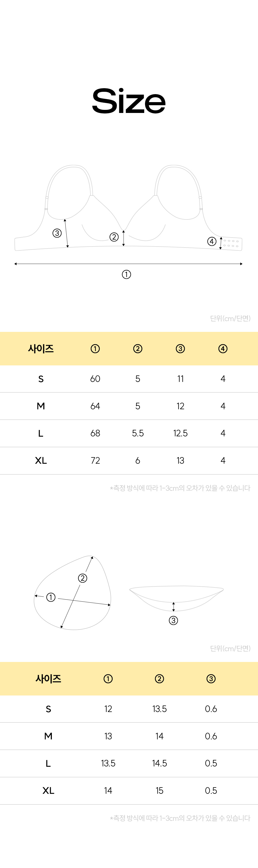Click the circled 3 on the bra side wing
Image resolution: width=258 pixels, height=868 pixels.
(57, 233)
